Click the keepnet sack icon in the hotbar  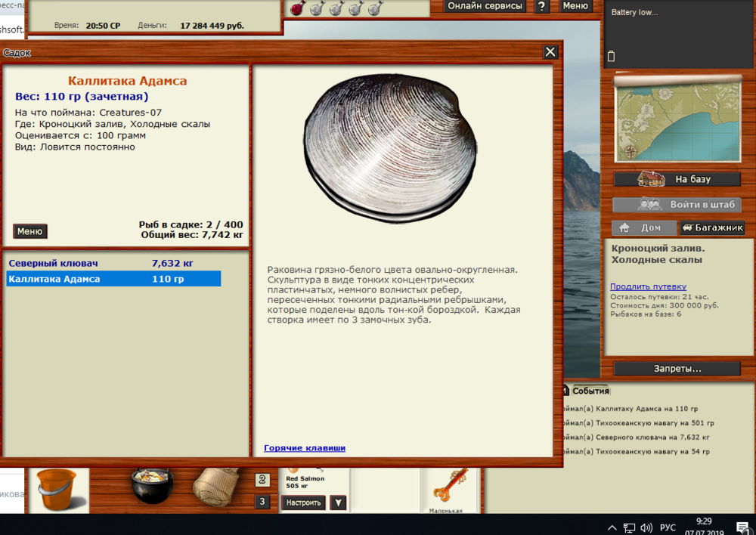click(216, 487)
